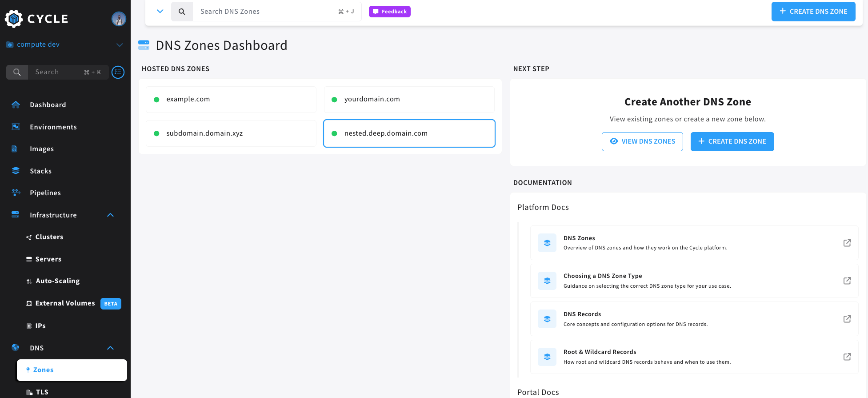868x398 pixels.
Task: Click the Cycle gear logo
Action: click(x=14, y=19)
